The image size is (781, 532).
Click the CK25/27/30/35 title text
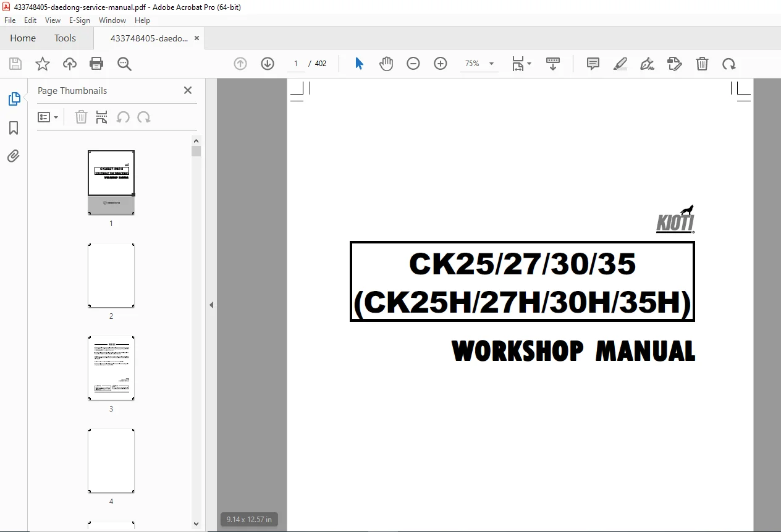pyautogui.click(x=522, y=264)
